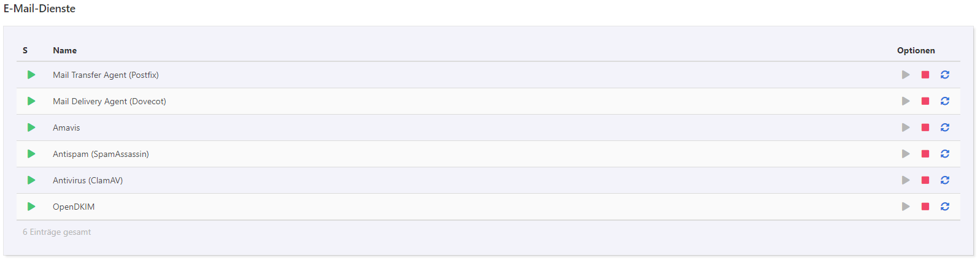Restart the Antivirus (ClamAV) service

[x=945, y=180]
